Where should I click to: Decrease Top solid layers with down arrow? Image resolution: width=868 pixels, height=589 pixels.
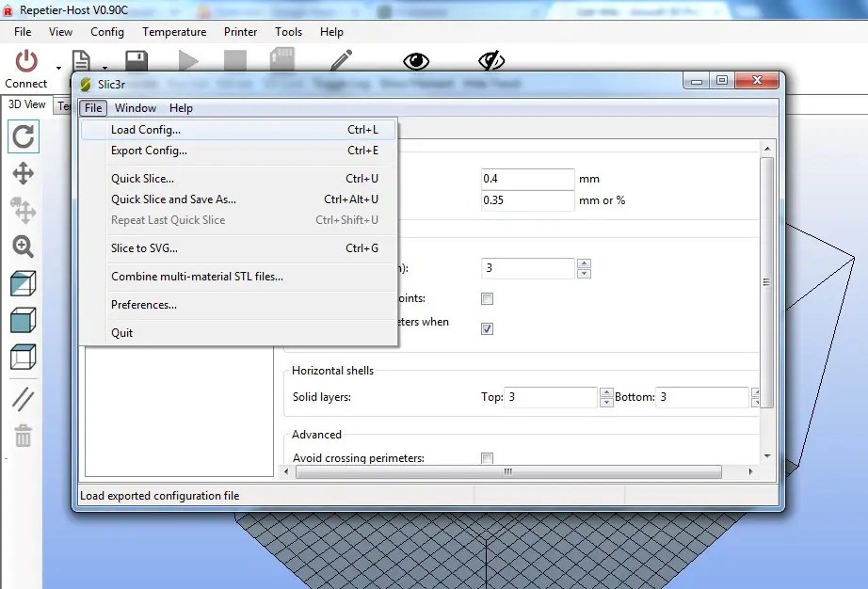(x=606, y=403)
